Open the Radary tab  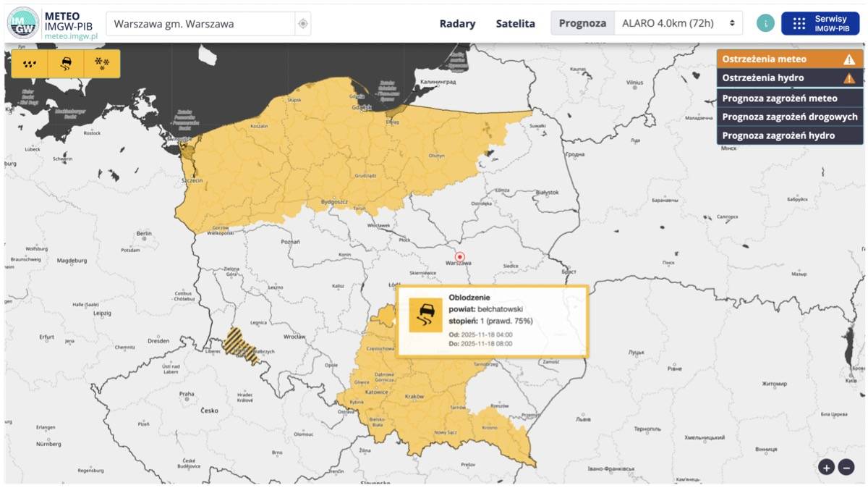pyautogui.click(x=457, y=23)
